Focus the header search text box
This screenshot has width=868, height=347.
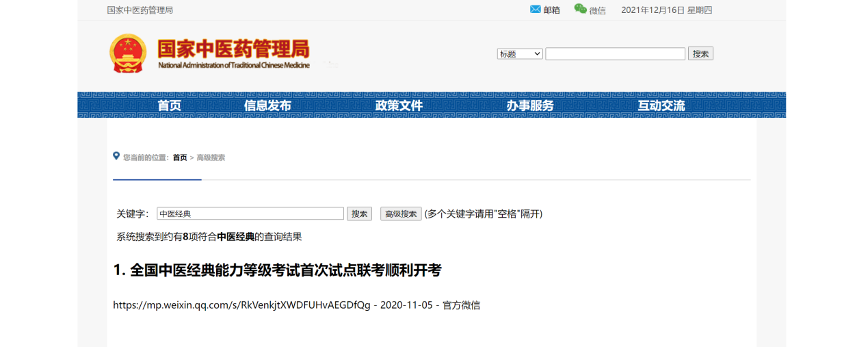[x=615, y=54]
